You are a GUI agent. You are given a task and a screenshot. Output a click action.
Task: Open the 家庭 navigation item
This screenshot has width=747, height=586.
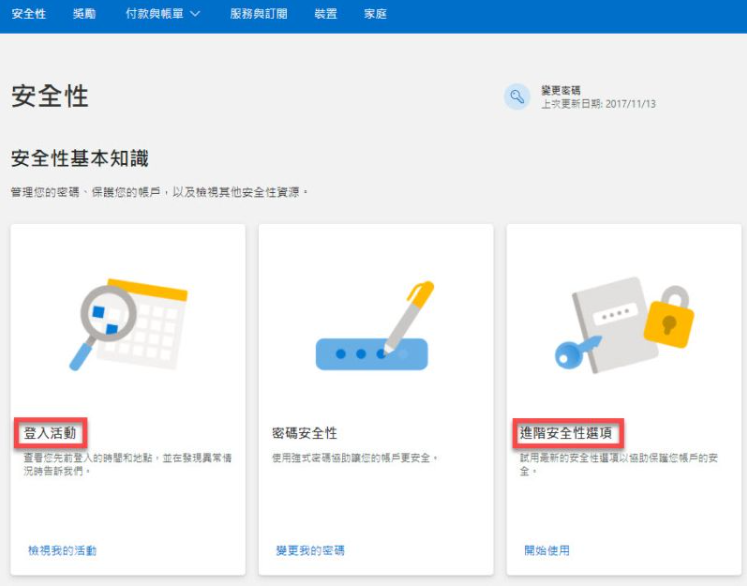375,15
